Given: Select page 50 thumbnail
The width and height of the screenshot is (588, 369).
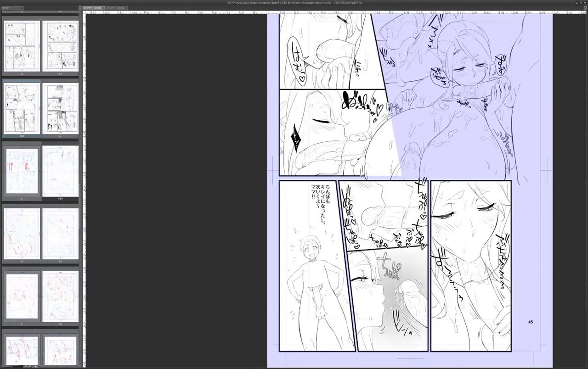Looking at the screenshot, I should tap(60, 234).
